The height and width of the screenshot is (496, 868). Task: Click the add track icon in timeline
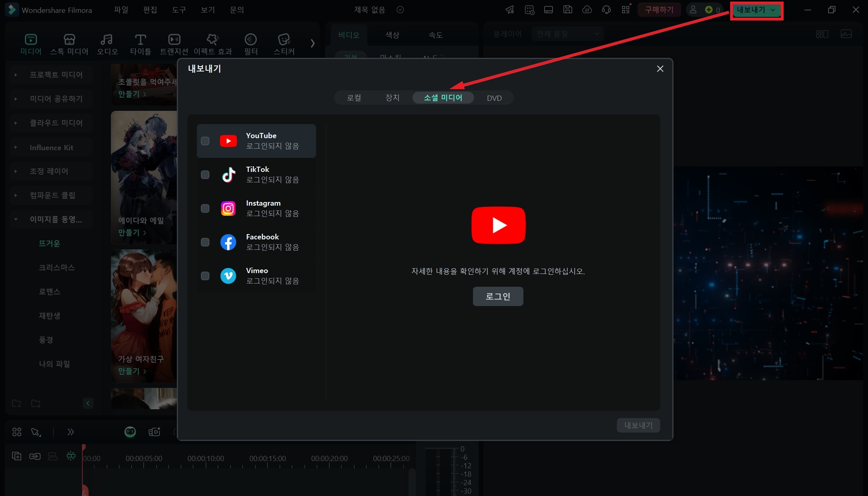tap(16, 456)
